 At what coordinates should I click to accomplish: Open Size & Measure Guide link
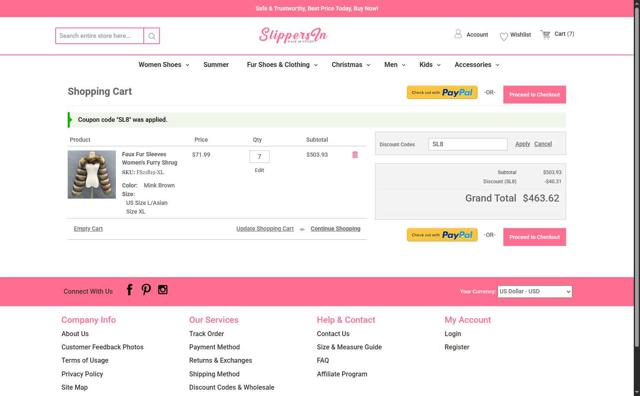[x=349, y=347]
